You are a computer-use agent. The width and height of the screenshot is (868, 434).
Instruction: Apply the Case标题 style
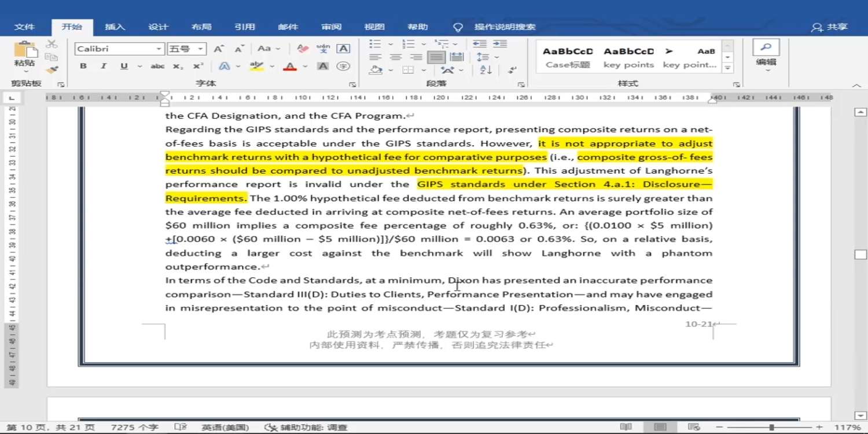pyautogui.click(x=568, y=57)
